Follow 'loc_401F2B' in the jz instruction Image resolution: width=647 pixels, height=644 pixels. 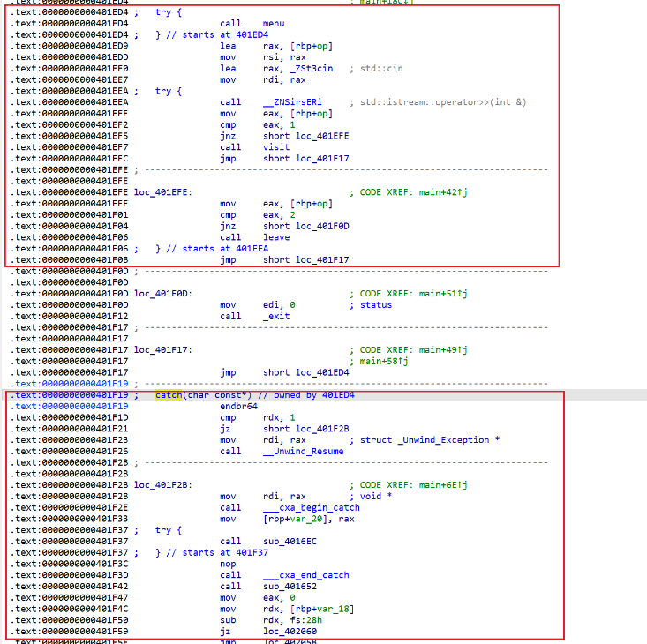[322, 429]
